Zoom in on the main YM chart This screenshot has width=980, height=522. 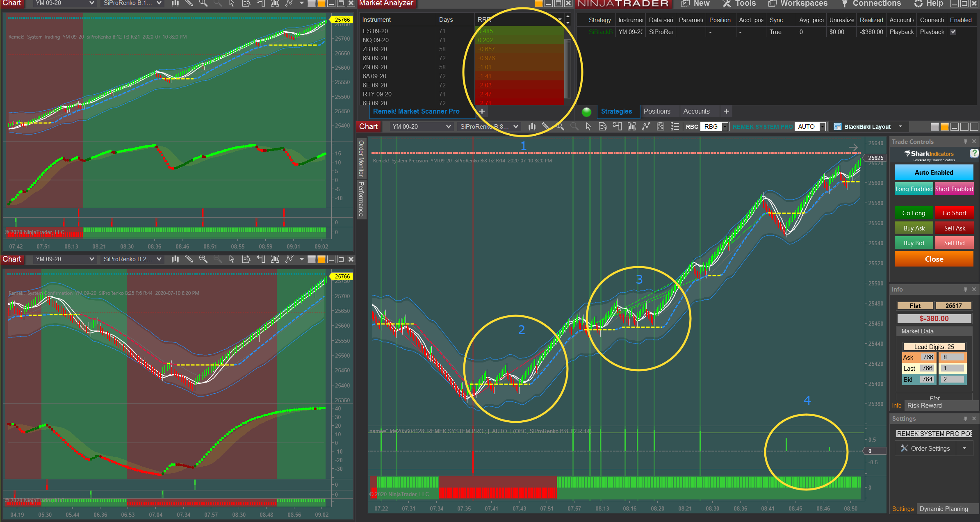tap(560, 127)
